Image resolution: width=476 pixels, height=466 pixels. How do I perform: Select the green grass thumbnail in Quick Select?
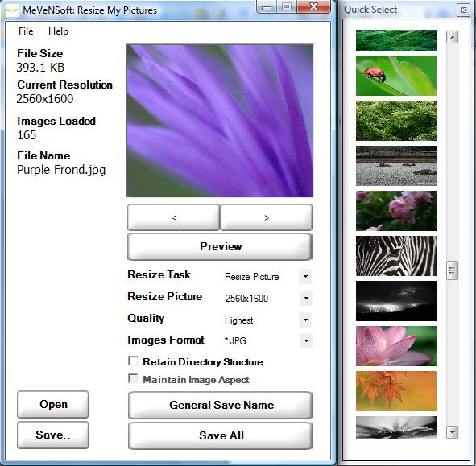pyautogui.click(x=396, y=40)
